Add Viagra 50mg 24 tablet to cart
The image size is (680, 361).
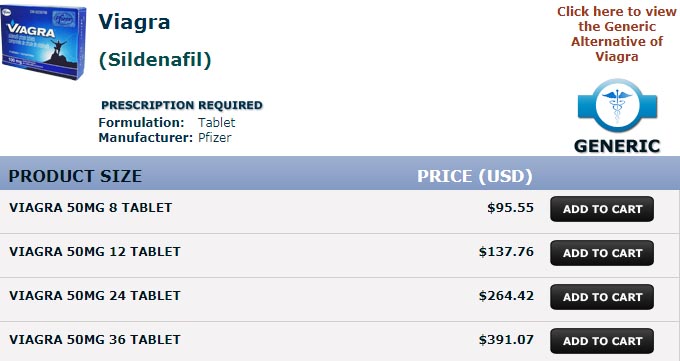point(602,297)
